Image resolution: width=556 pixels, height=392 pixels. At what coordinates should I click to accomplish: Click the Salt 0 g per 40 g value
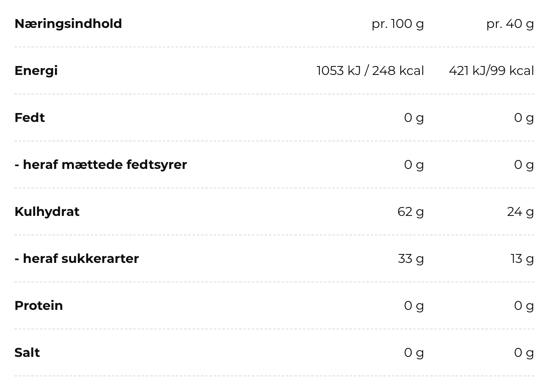[524, 353]
